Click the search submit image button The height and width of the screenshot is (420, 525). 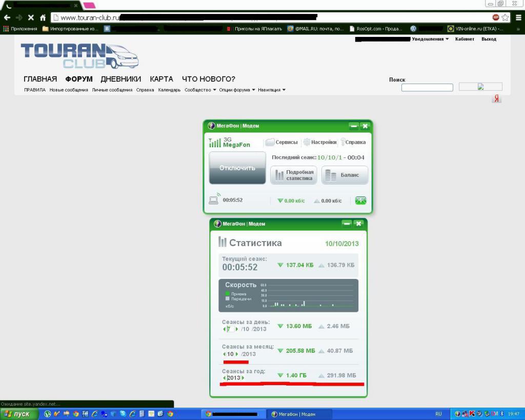[x=480, y=87]
